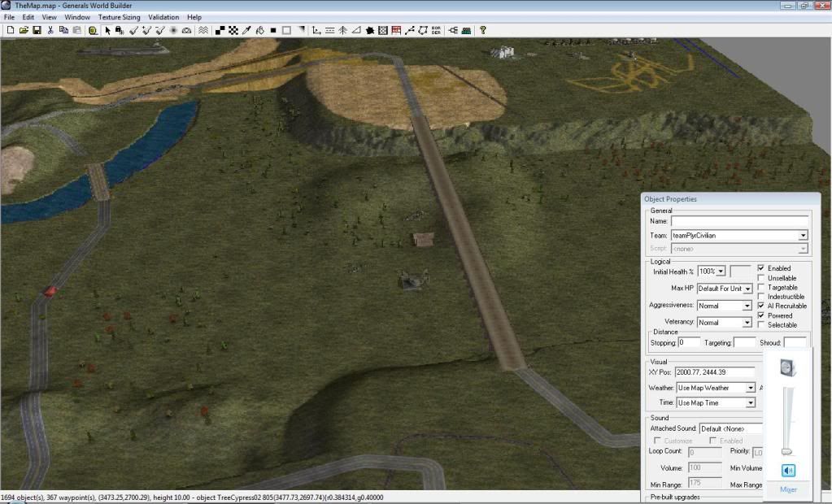Open the Weather dropdown Use Map Weather

pos(750,388)
